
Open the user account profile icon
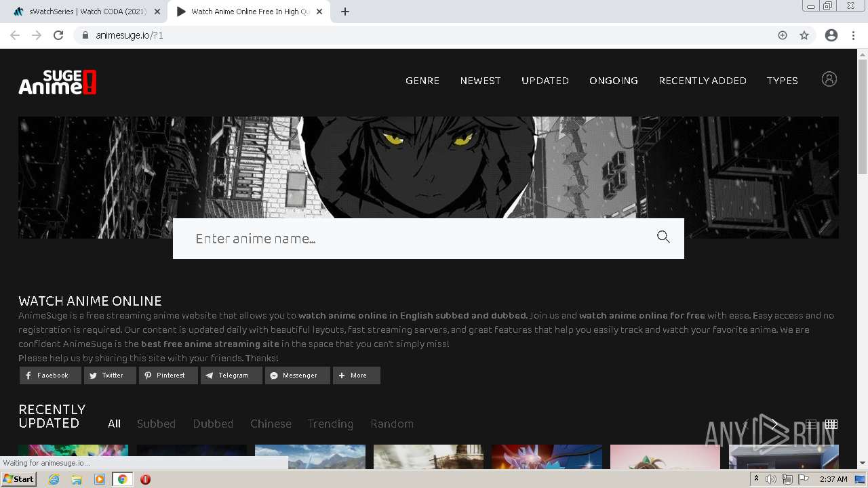[829, 79]
